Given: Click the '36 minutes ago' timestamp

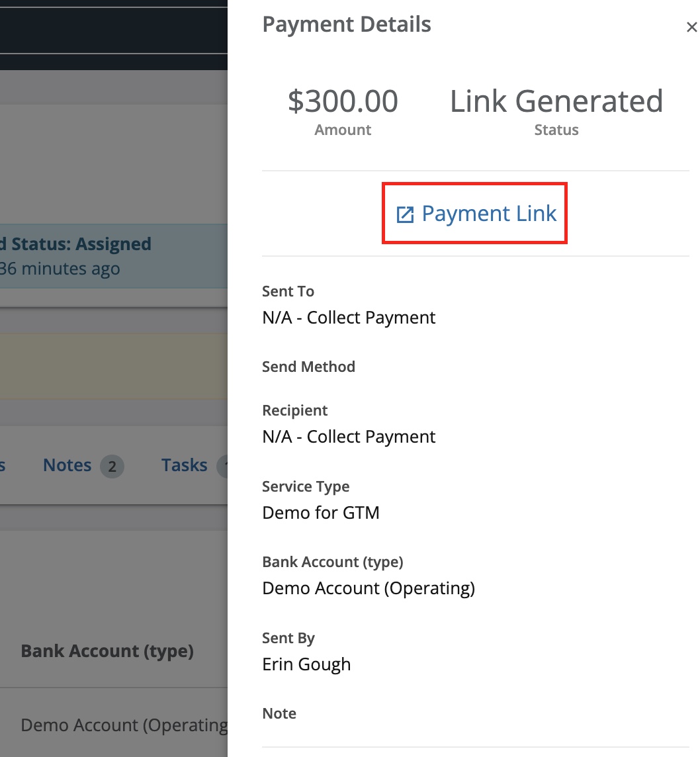Looking at the screenshot, I should pos(60,269).
